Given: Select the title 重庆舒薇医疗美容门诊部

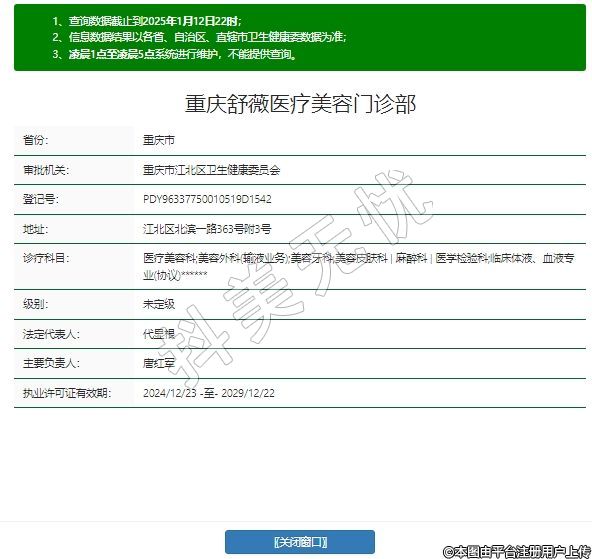Looking at the screenshot, I should 300,104.
